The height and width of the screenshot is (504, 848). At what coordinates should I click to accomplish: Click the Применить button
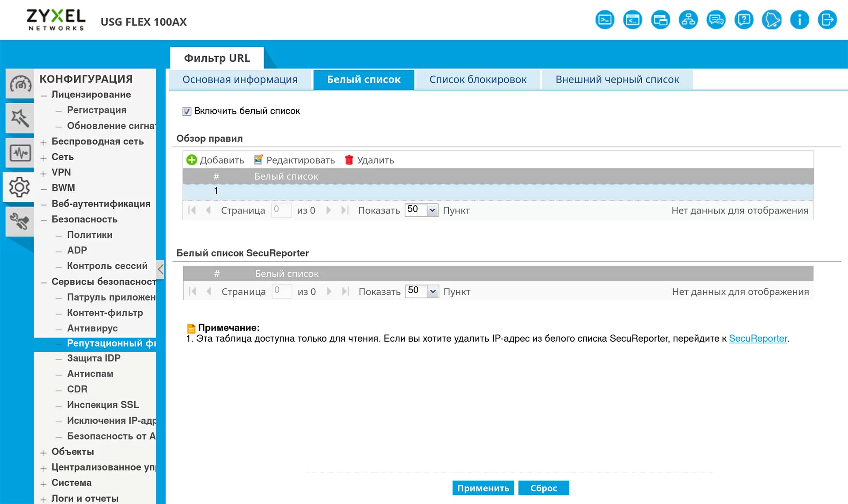point(483,488)
